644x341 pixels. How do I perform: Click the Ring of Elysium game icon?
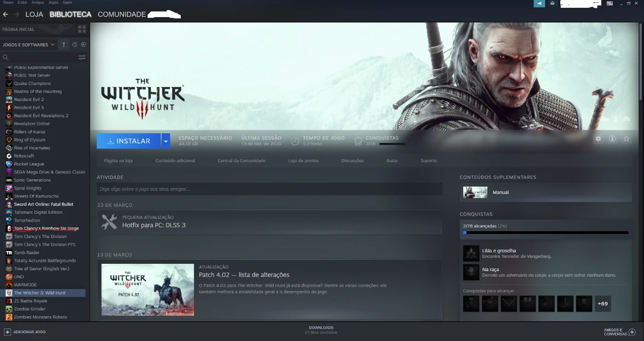(9, 140)
